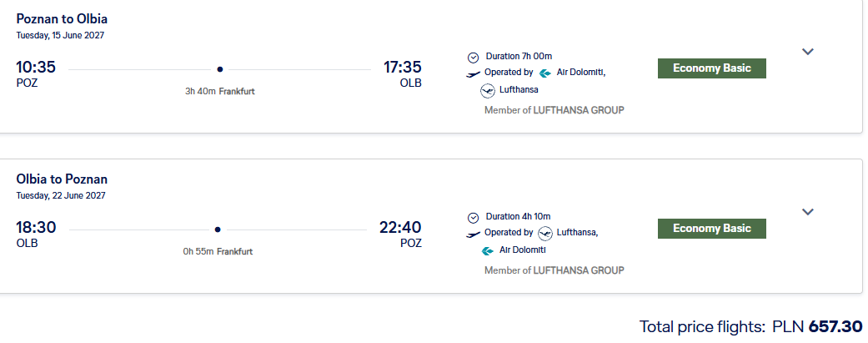868x343 pixels.
Task: Expand Poznan to Olbia flight details chevron
Action: [x=808, y=52]
